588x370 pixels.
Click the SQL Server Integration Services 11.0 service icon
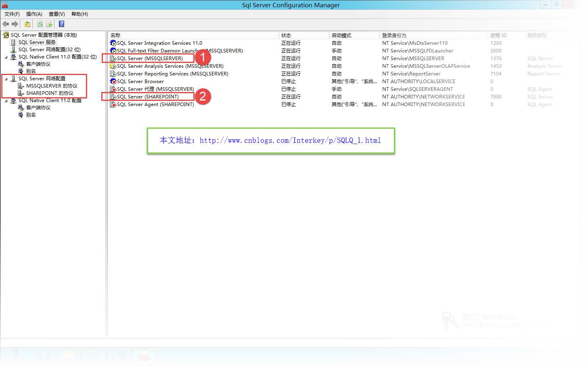pos(113,43)
